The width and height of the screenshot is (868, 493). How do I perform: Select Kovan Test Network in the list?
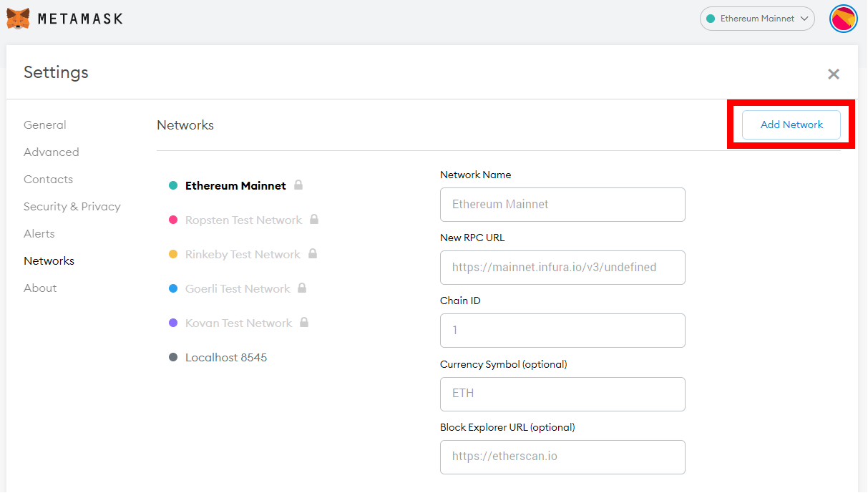tap(238, 323)
